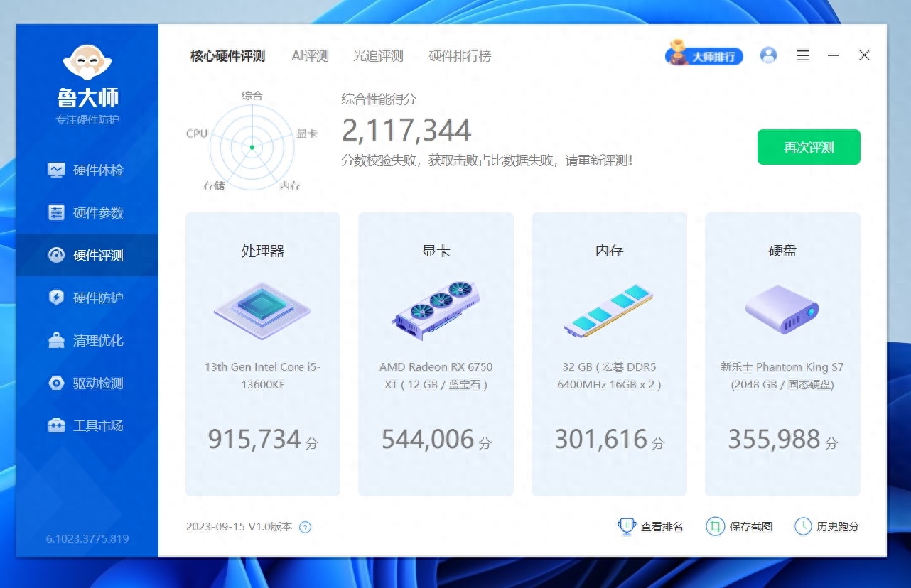Open 硬件防护 in sidebar
Viewport: 911px width, 588px height.
(x=87, y=298)
